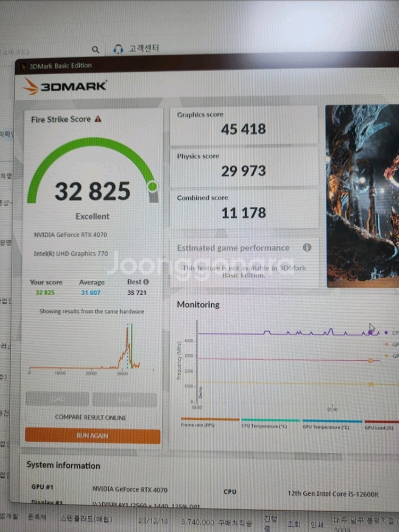The height and width of the screenshot is (532, 399).
Task: Click the 고객센터 customer center link
Action: (144, 49)
